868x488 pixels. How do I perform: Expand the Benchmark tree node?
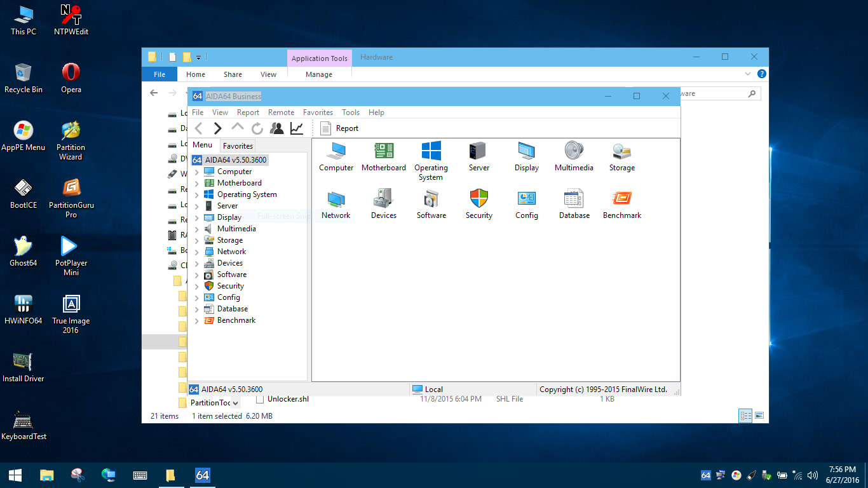196,321
